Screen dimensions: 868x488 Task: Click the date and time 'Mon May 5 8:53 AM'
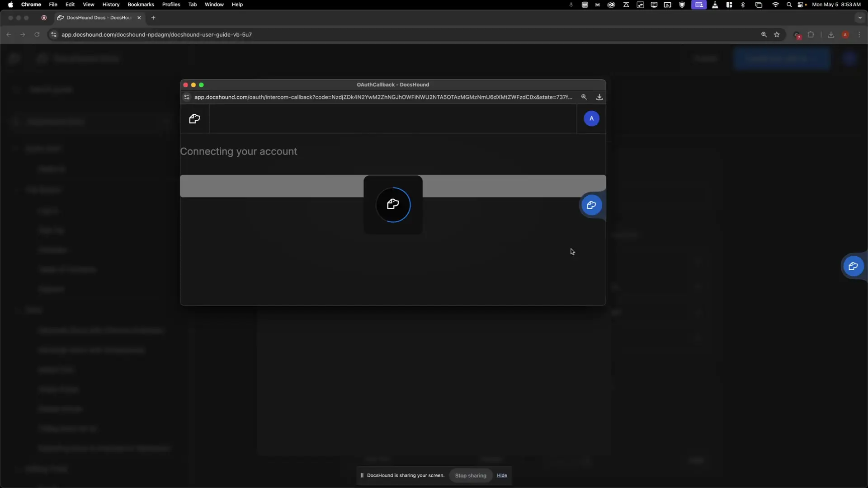tap(836, 5)
